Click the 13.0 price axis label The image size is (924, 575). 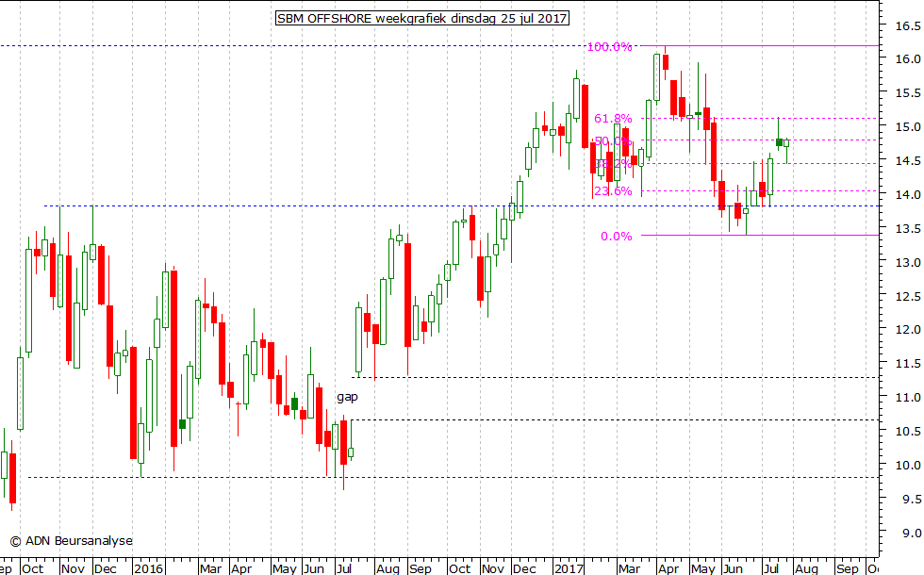pos(907,262)
